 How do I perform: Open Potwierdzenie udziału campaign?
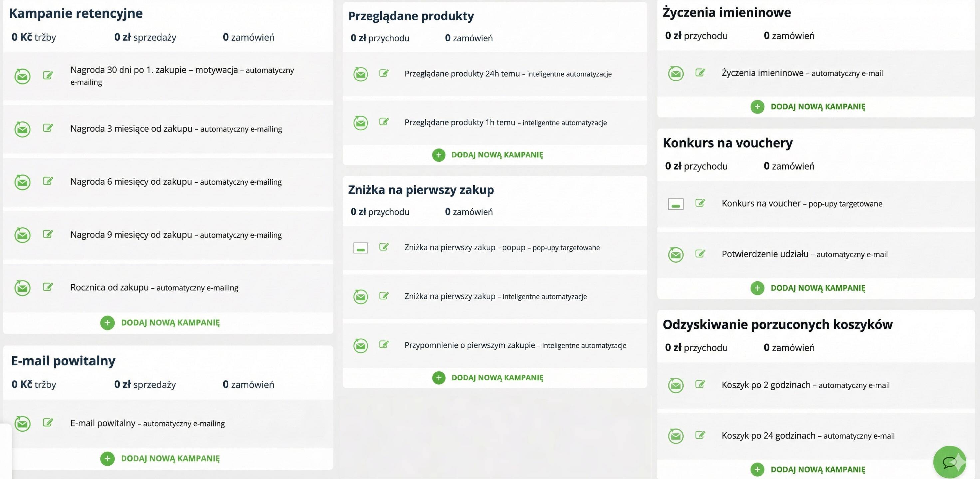coord(765,254)
